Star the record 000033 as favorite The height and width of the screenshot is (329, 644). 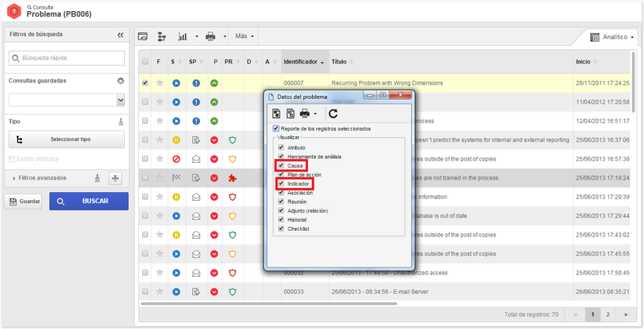pos(160,292)
